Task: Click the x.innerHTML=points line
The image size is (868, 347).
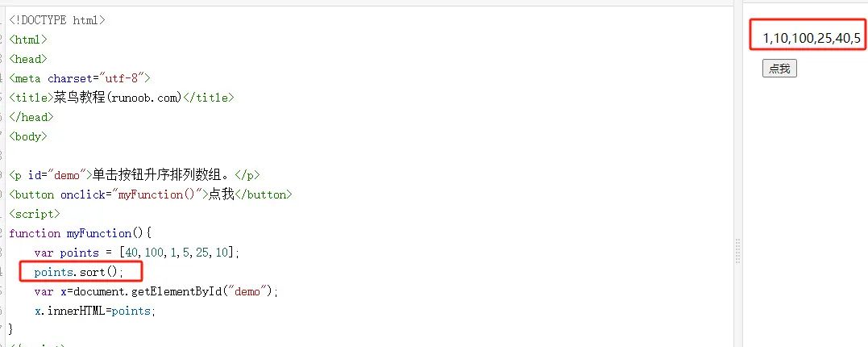Action: [x=93, y=311]
